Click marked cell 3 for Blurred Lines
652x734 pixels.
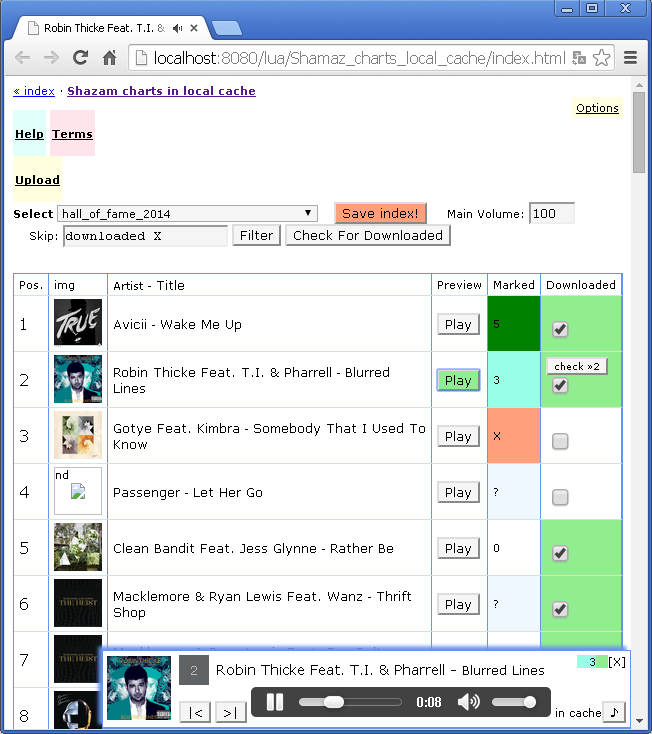tap(514, 380)
